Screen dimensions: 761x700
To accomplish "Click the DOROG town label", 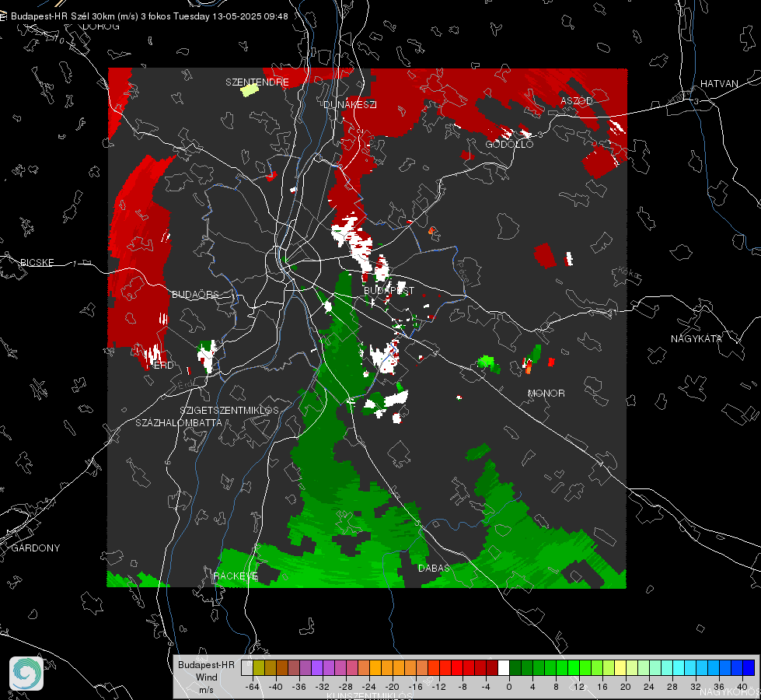I will pos(101,26).
